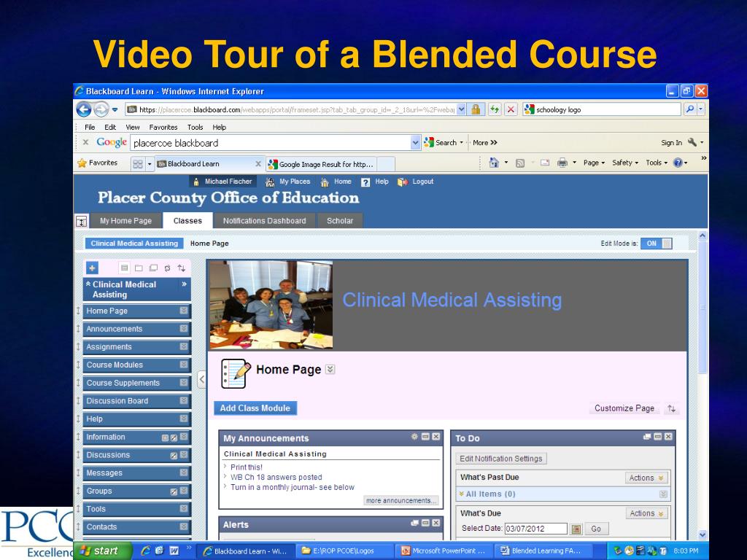Close the My Announcements module

[x=436, y=437]
